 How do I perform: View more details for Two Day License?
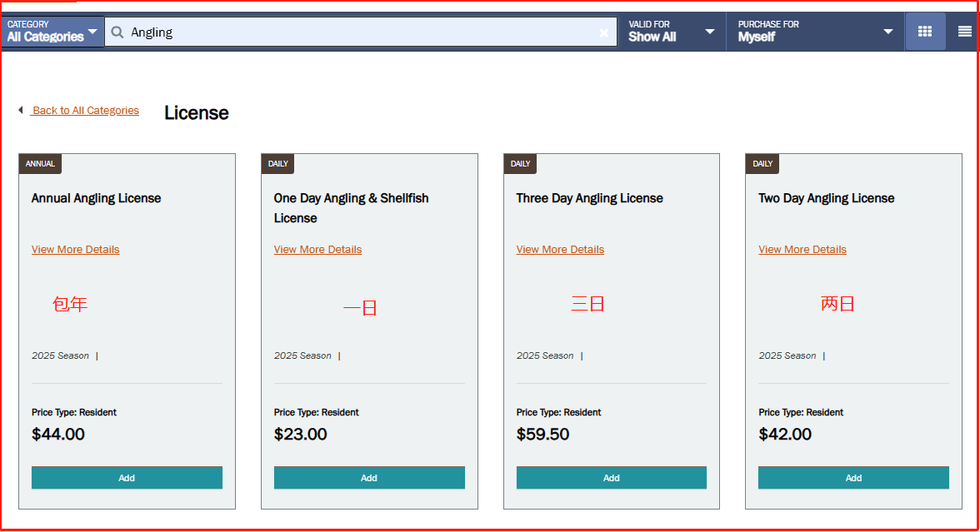[802, 250]
